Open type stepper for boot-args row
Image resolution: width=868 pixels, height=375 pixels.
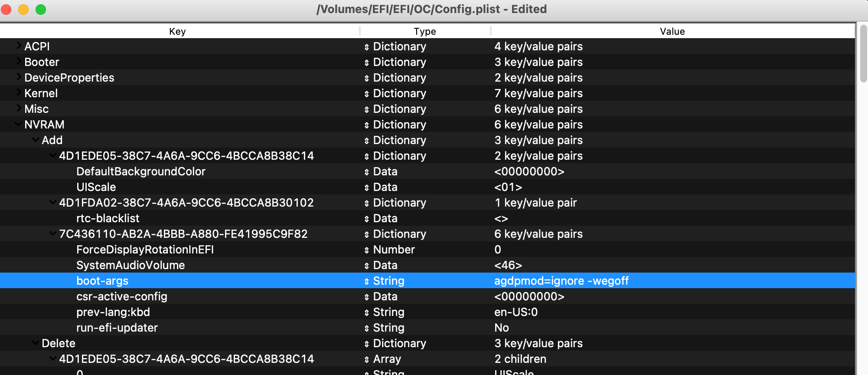(x=367, y=281)
